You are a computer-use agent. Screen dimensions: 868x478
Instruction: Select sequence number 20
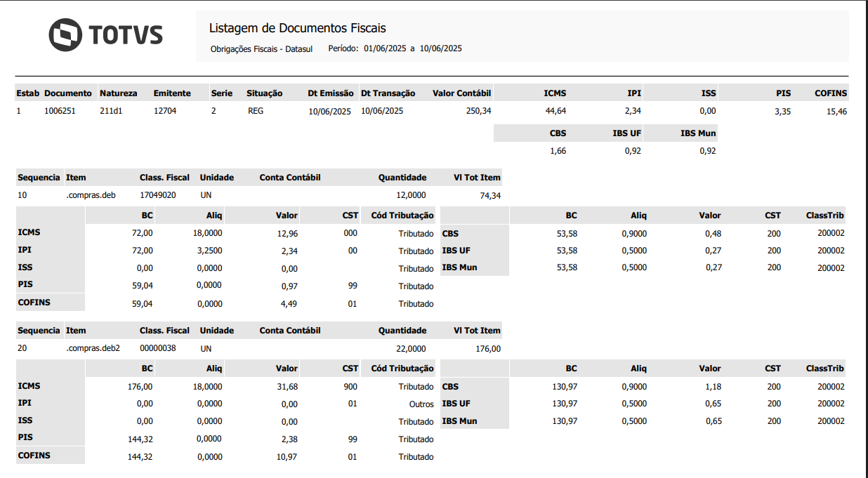(22, 348)
